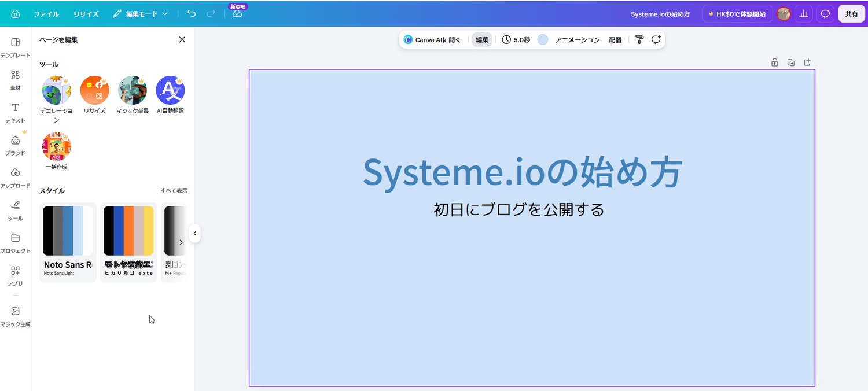Open the comments speech bubble icon

pyautogui.click(x=826, y=14)
